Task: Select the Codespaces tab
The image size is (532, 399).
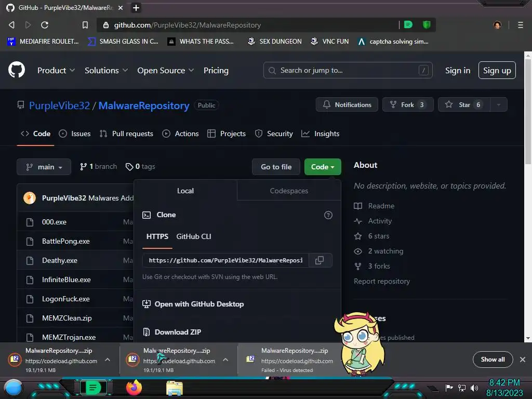Action: [x=289, y=191]
